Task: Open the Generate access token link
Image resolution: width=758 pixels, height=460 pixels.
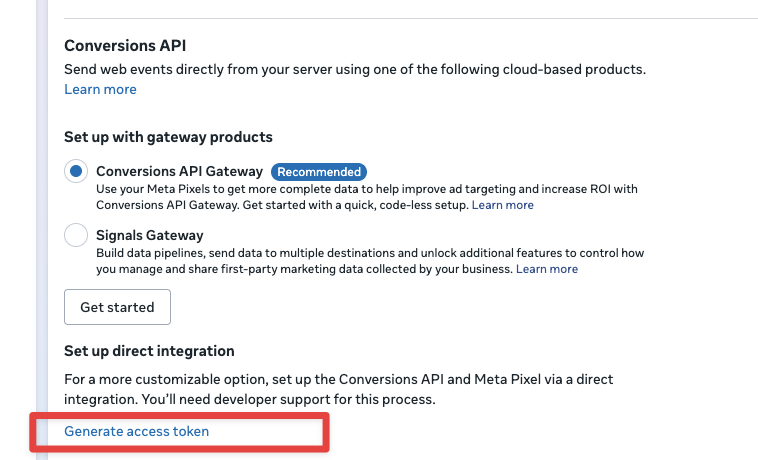Action: [x=137, y=431]
